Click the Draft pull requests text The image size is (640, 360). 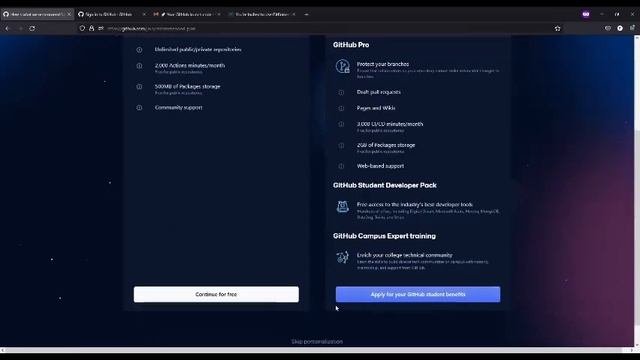point(379,92)
